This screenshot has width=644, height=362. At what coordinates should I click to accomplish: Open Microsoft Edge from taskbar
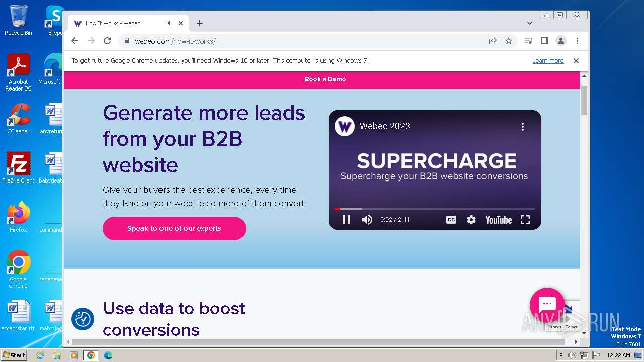108,355
